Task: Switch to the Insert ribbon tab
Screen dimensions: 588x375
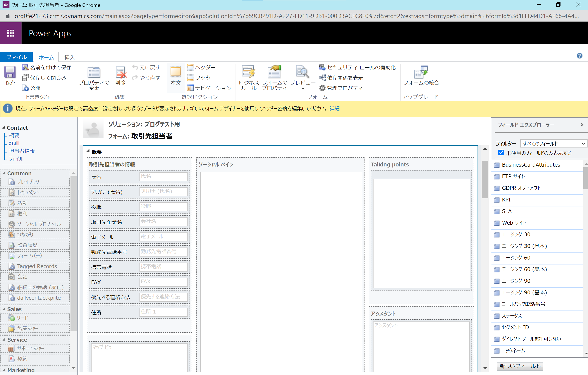Action: 69,57
